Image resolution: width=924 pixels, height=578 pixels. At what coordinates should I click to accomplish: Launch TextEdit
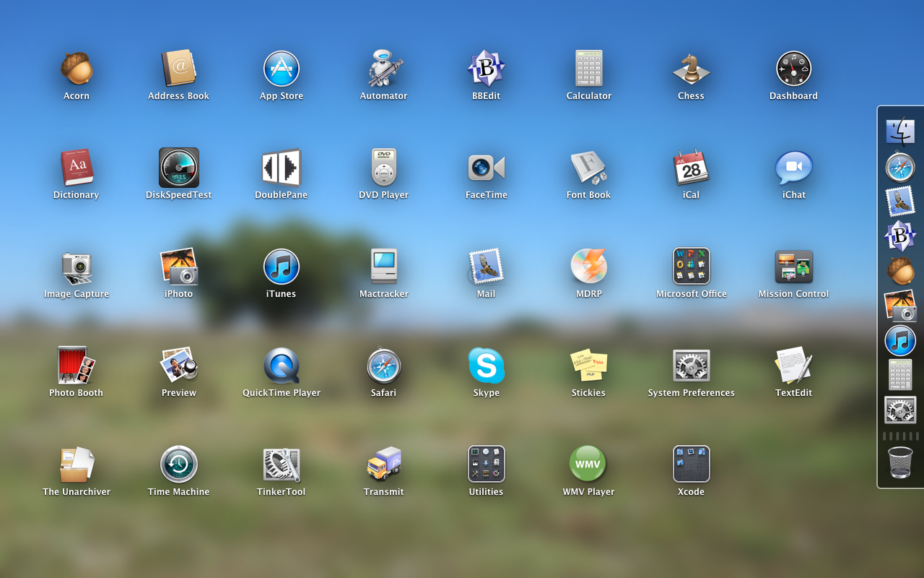coord(793,366)
